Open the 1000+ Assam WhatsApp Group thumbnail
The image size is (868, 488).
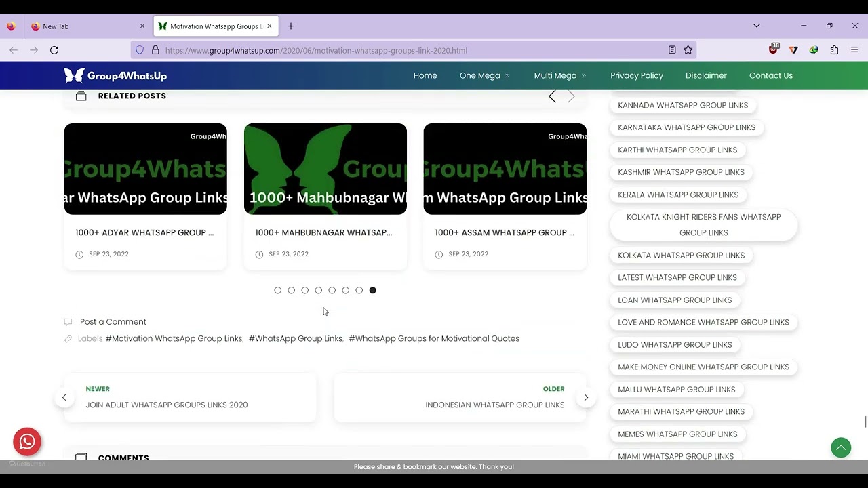pos(505,169)
